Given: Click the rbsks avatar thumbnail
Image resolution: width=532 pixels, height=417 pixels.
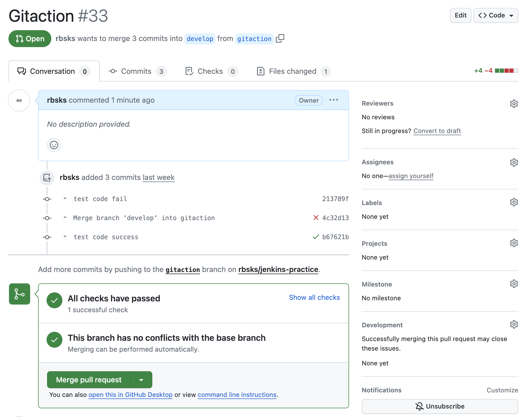Looking at the screenshot, I should coord(19,101).
